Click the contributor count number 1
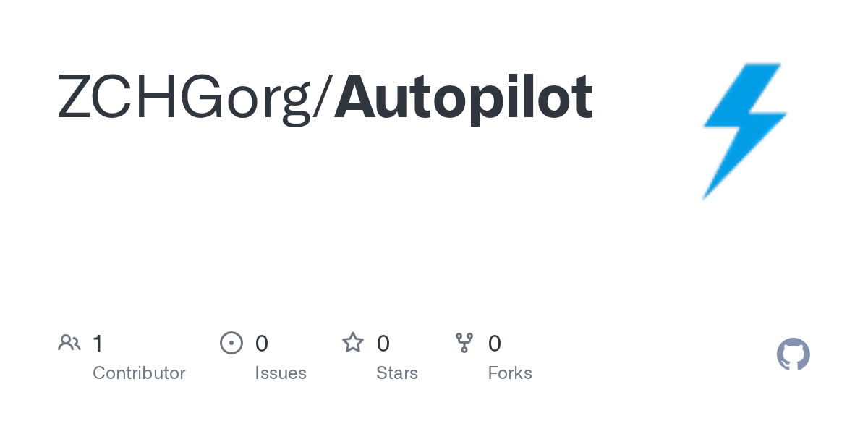The height and width of the screenshot is (434, 868). (x=98, y=344)
